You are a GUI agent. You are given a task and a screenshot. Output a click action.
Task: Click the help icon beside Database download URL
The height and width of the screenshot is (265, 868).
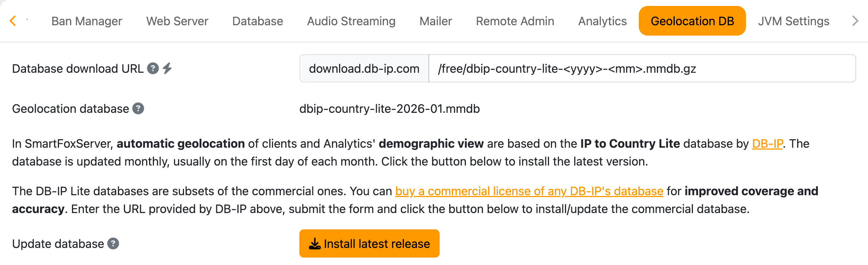pos(153,69)
